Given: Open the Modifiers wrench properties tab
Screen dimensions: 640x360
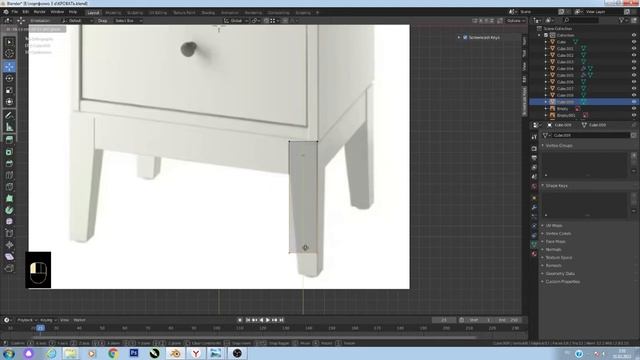Looking at the screenshot, I should click(534, 208).
